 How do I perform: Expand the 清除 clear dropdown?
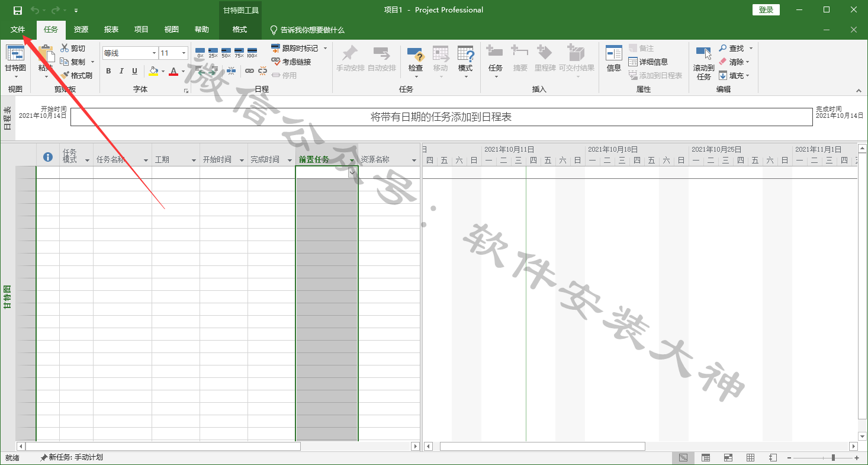[x=748, y=62]
